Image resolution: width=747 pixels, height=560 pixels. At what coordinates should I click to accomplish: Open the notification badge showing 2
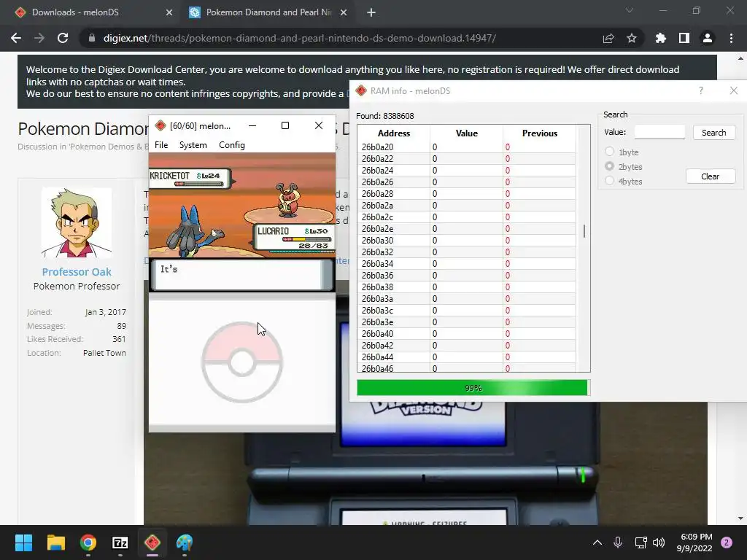click(727, 542)
